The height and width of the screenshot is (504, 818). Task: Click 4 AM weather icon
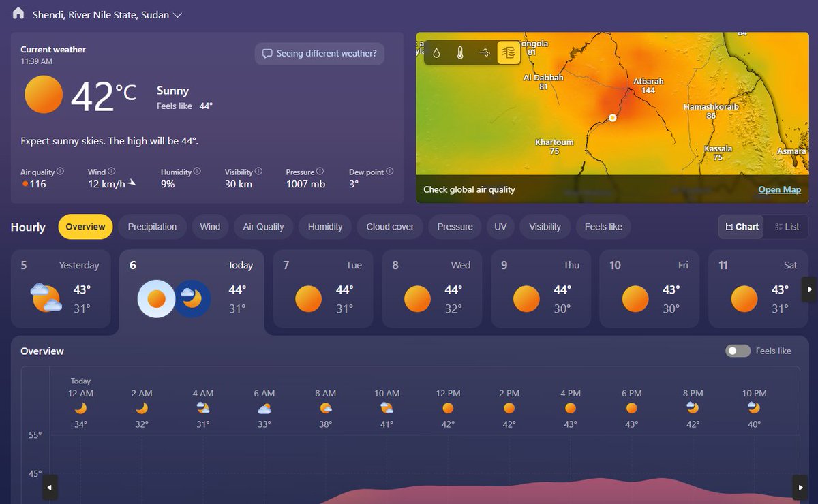point(203,408)
